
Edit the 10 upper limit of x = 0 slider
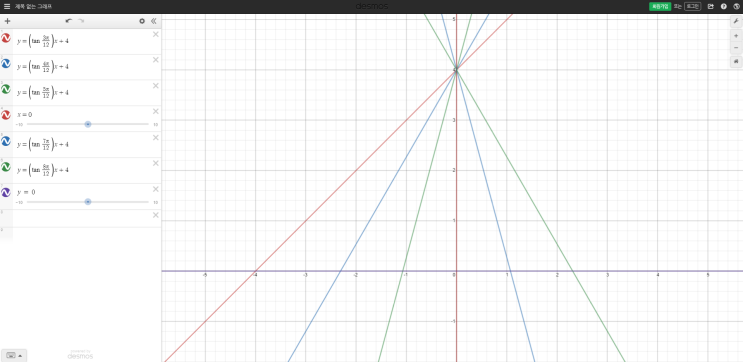[155, 125]
